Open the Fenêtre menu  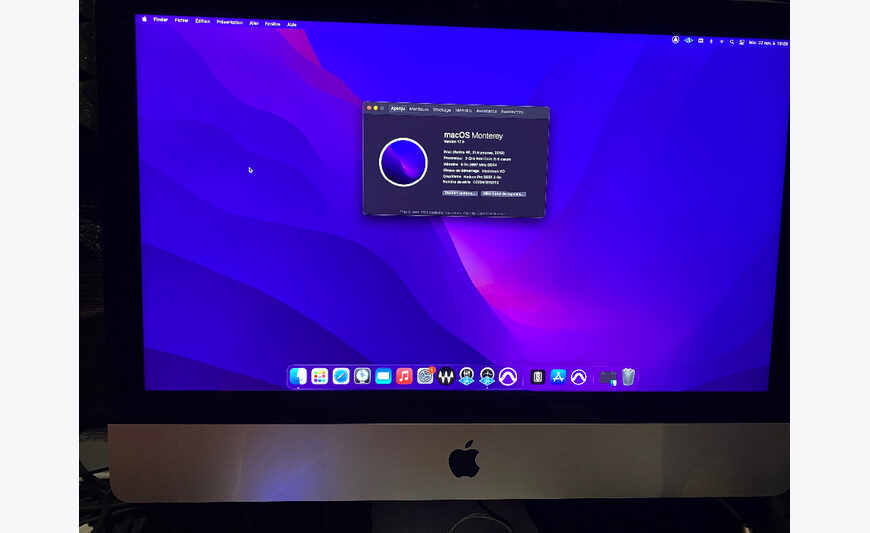[x=272, y=24]
